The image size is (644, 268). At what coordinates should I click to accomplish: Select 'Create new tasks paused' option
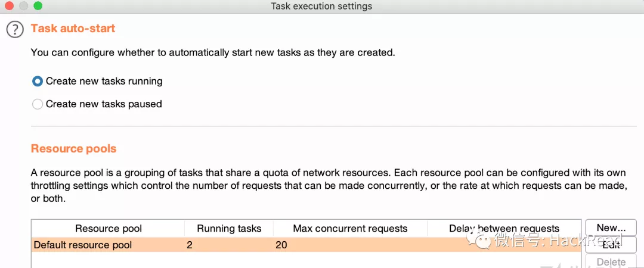tap(38, 104)
